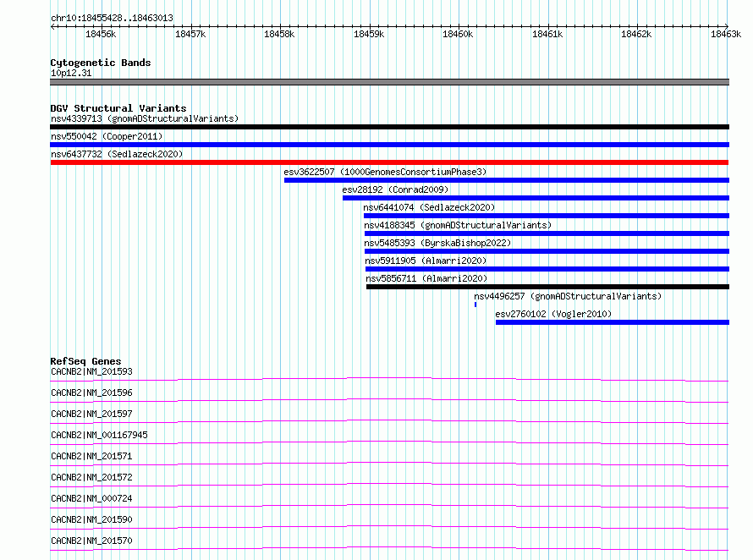Open variant label nsv5911905 (Almarri2020)
The height and width of the screenshot is (560, 753).
[x=426, y=261]
